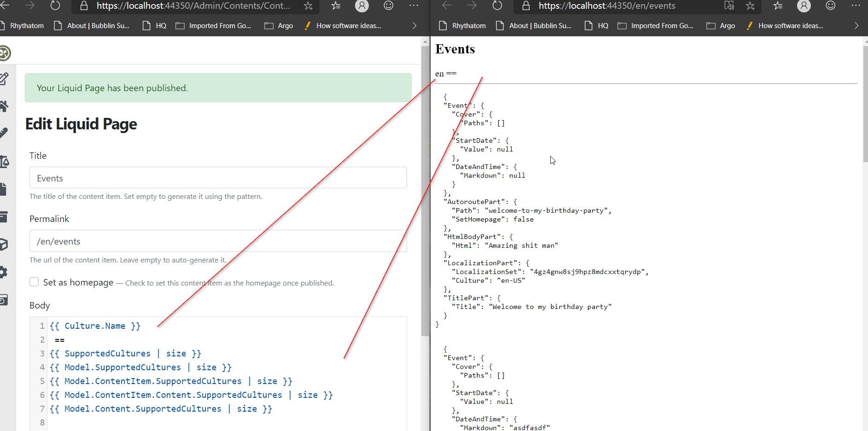Open the Configuration gear icon in sidebar
868x431 pixels.
pos(4,272)
